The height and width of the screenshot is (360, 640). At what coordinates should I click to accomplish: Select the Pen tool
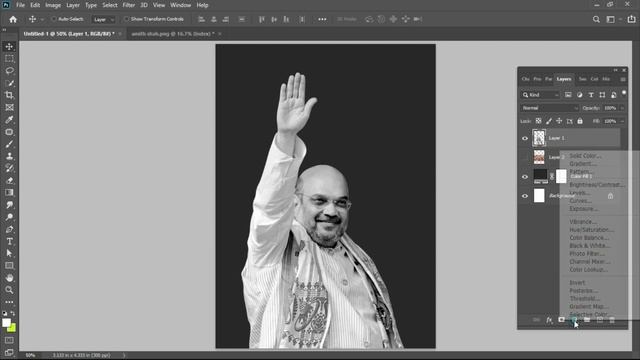coord(9,229)
